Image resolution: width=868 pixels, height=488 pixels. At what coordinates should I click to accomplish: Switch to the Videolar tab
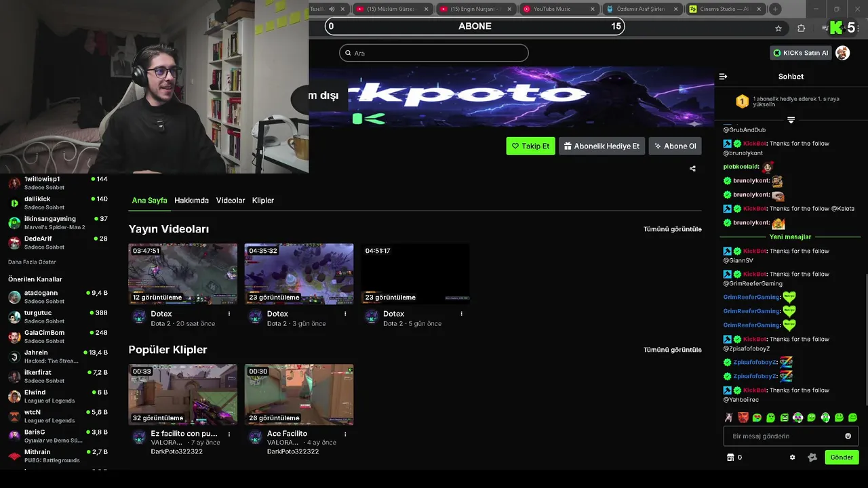(231, 201)
